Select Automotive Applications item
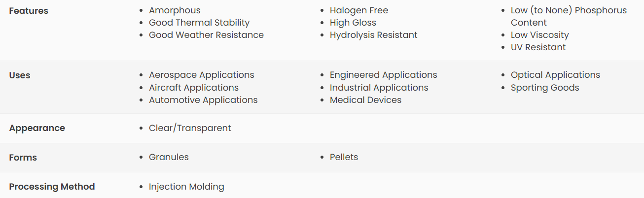 tap(203, 100)
